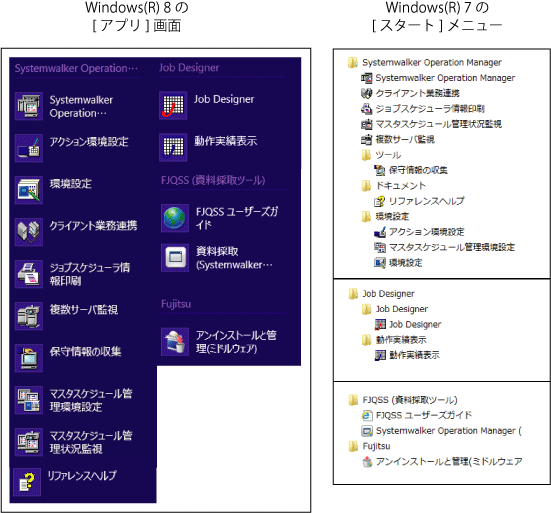Click 動作実績表示 tile label in Apps screen

coord(226,141)
